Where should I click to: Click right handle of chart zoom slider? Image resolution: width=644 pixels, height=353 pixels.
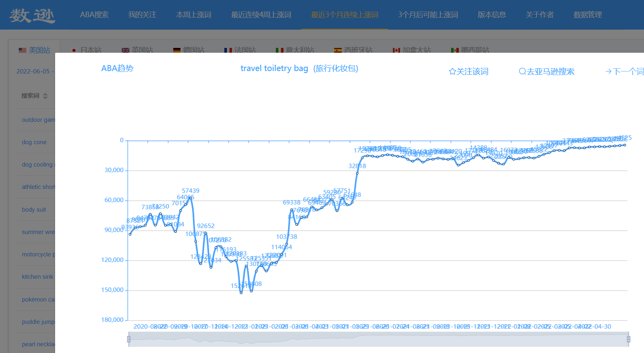click(628, 339)
